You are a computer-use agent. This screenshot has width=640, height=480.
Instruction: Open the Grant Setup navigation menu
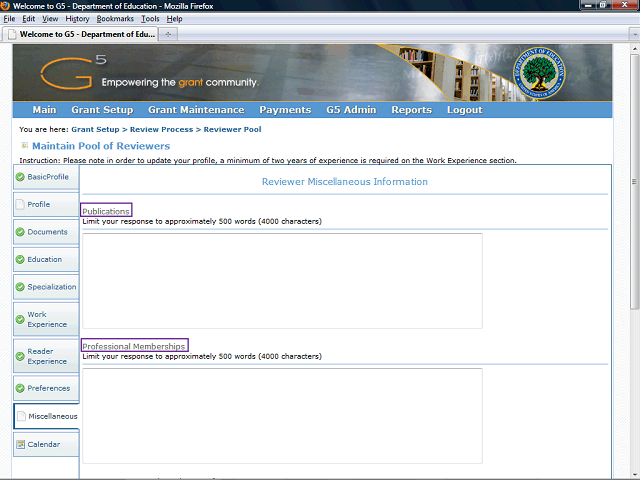coord(102,110)
